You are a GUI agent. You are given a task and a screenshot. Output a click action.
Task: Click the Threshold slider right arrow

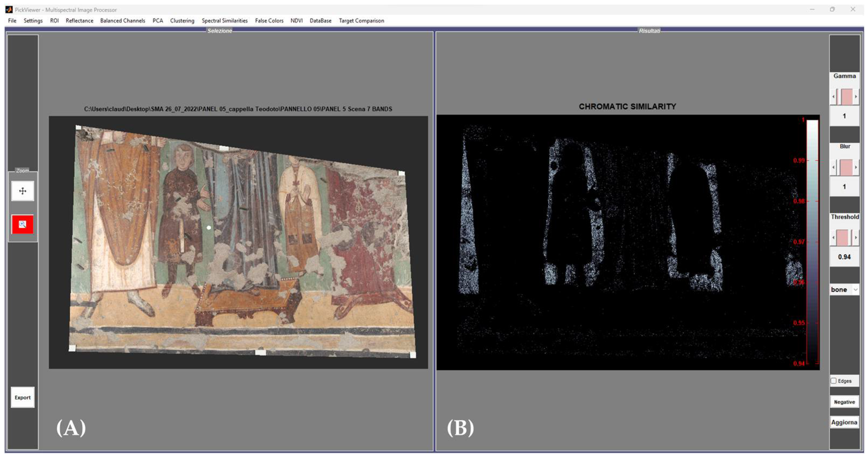tap(856, 238)
